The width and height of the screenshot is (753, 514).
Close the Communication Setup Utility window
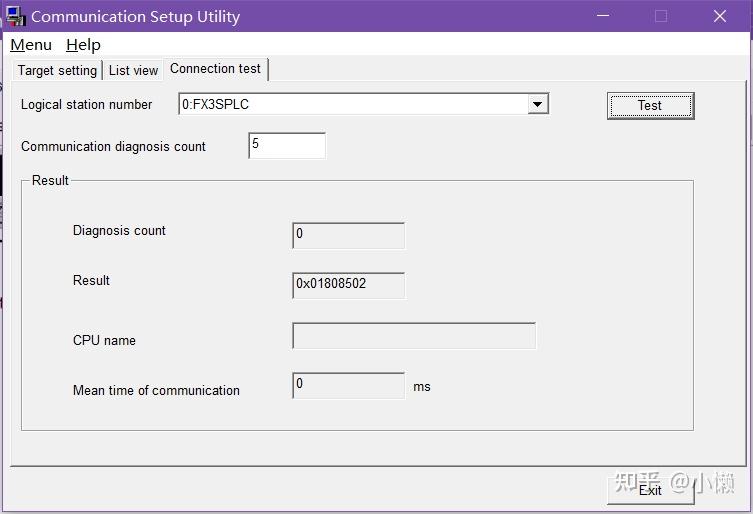(x=720, y=16)
